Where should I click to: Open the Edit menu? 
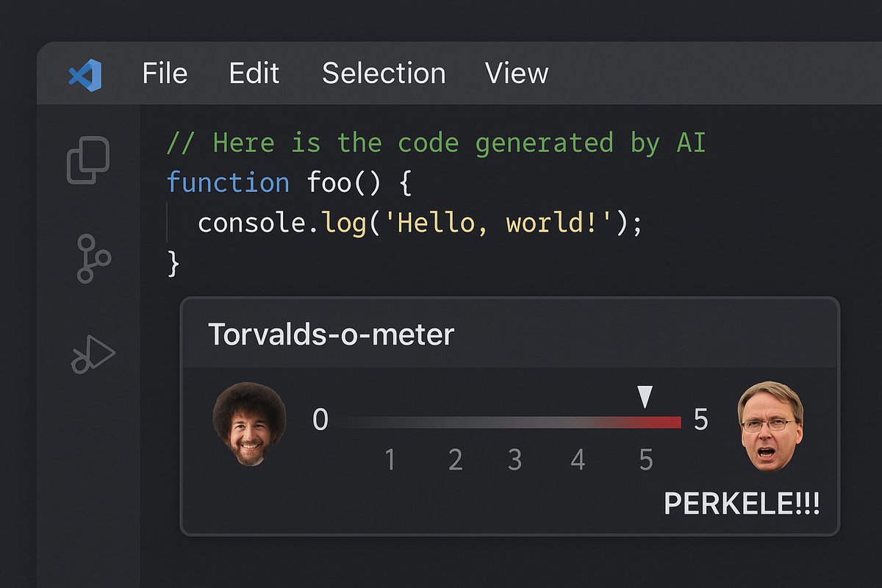pos(254,73)
